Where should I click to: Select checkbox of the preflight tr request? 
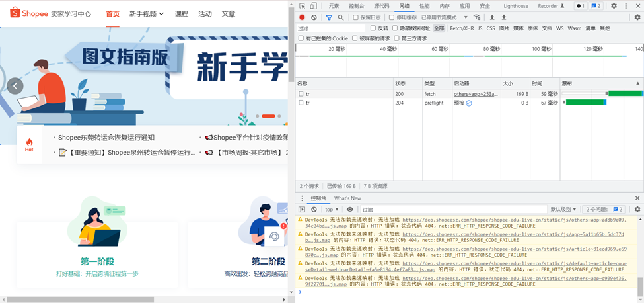tap(301, 103)
